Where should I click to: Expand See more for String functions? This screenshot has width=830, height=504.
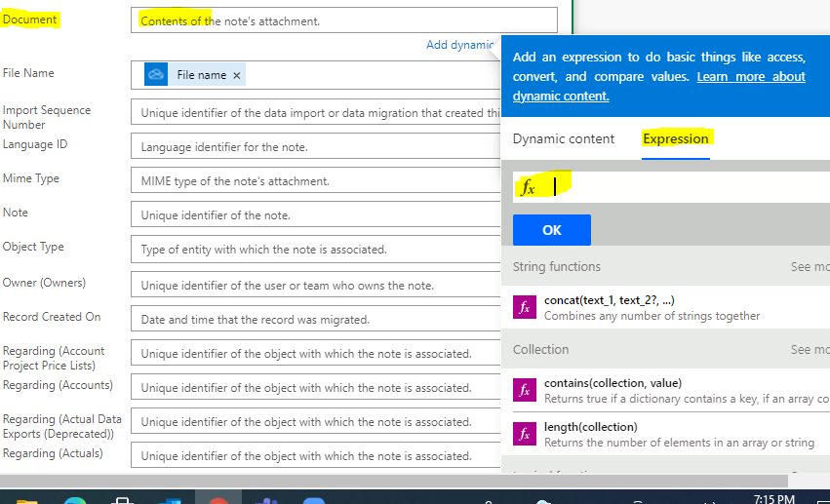pos(810,266)
